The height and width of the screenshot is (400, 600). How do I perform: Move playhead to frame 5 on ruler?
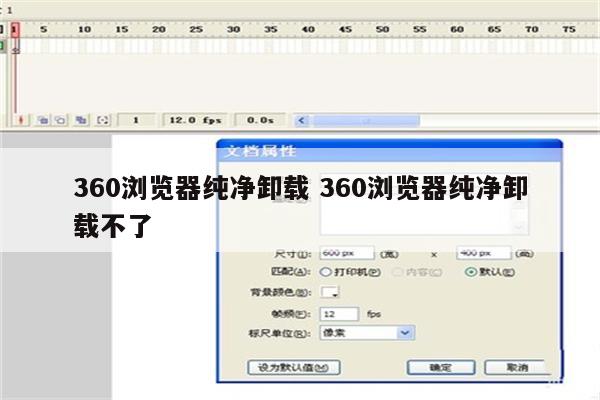(44, 29)
